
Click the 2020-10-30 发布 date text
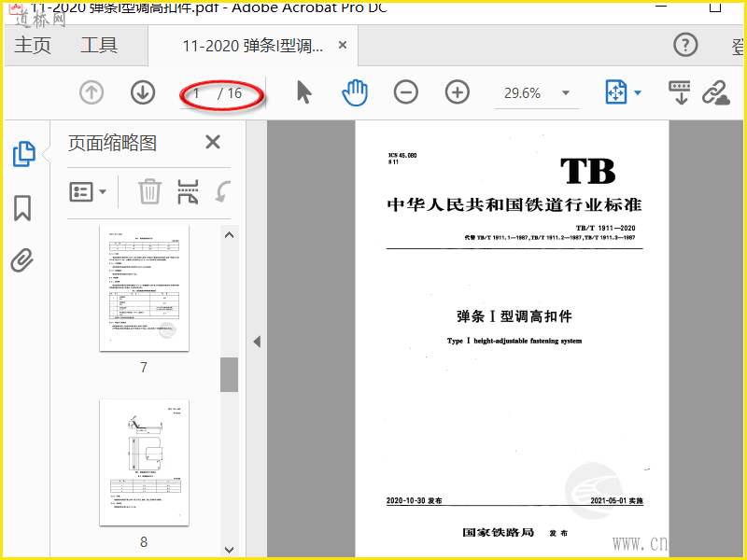pyautogui.click(x=414, y=500)
